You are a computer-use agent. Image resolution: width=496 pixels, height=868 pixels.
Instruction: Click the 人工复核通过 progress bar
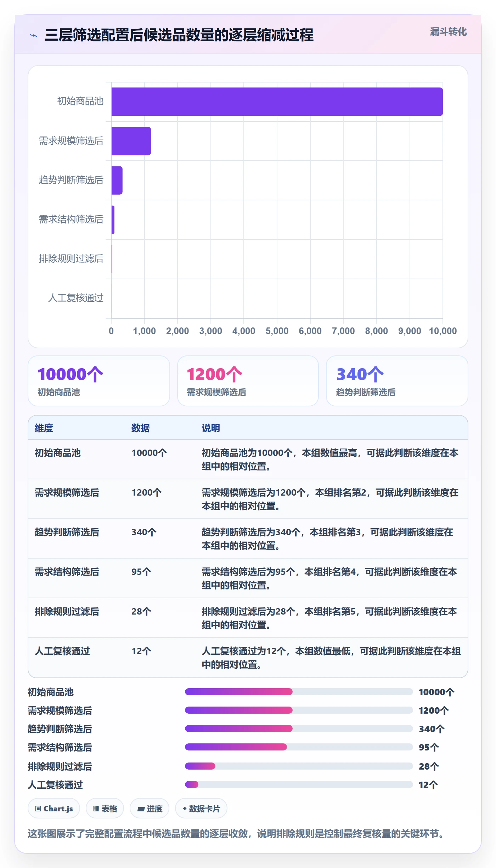(x=299, y=784)
